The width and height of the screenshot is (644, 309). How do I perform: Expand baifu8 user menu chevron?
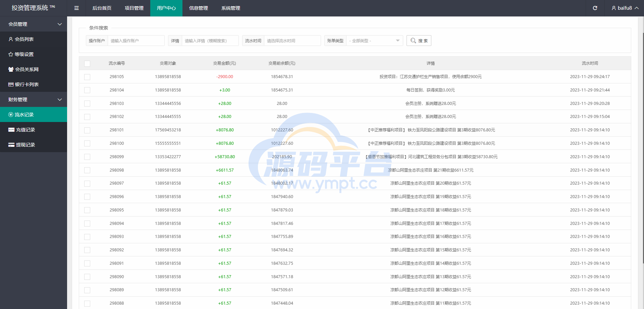click(637, 8)
